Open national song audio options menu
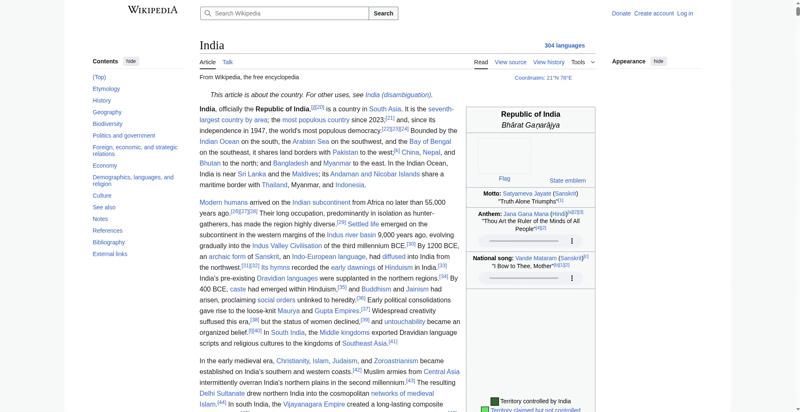800x412 pixels. click(572, 278)
